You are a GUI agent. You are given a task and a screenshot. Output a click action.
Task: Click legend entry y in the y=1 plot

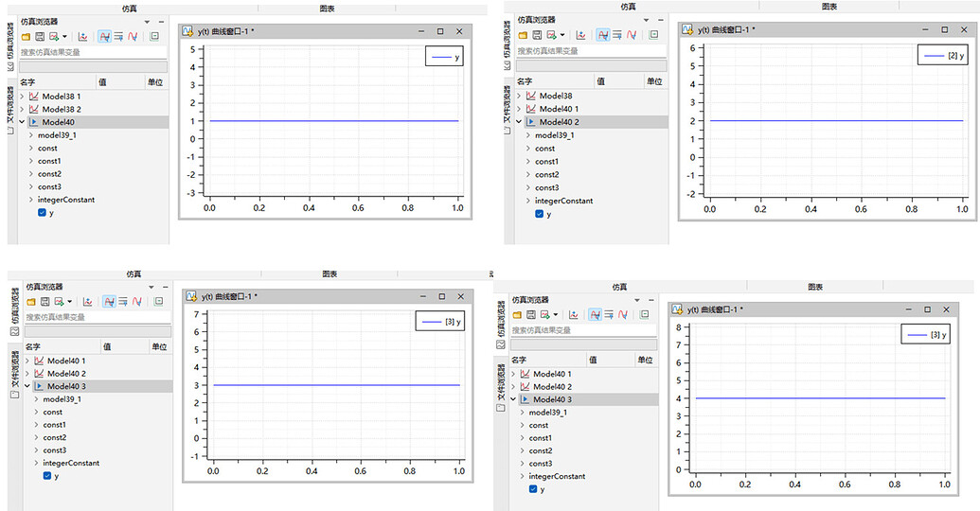pos(446,58)
